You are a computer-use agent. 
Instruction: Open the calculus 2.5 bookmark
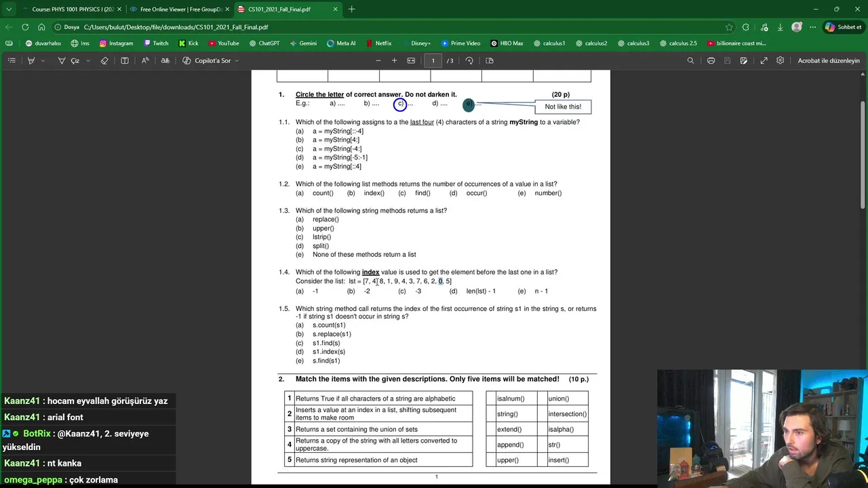click(x=678, y=43)
